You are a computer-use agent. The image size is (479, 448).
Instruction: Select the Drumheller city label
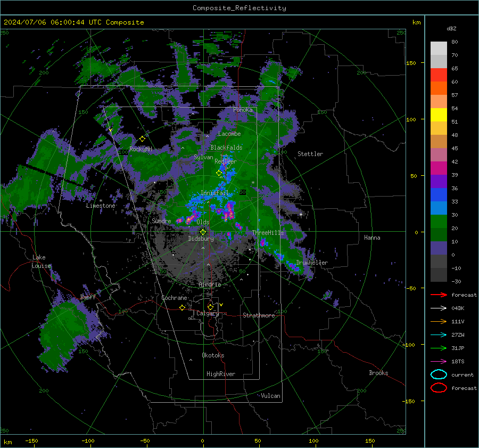tap(312, 263)
